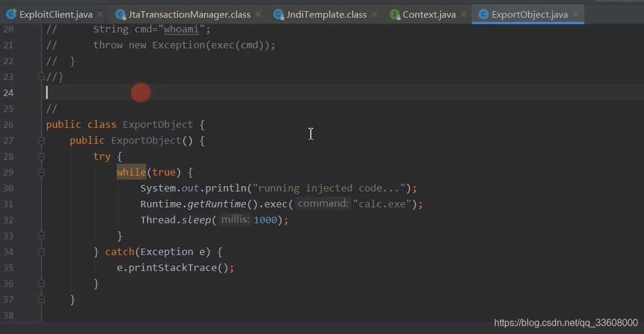
Task: Click the printStackTrace call on line 35
Action: (172, 267)
